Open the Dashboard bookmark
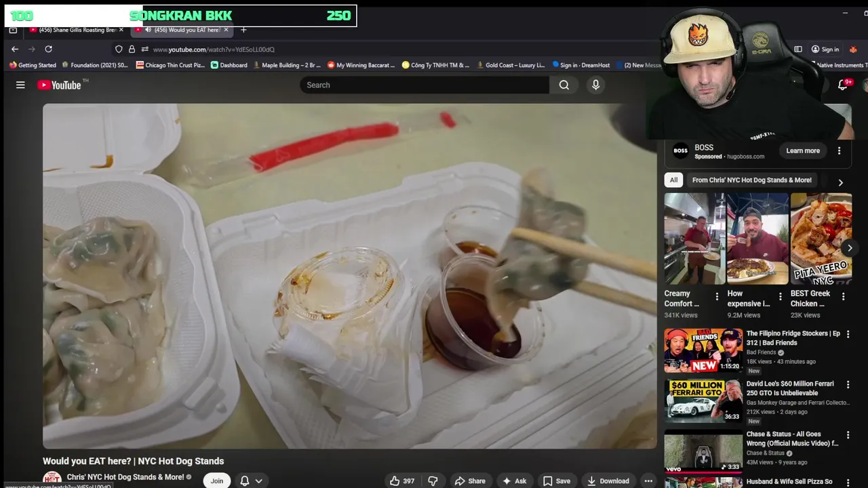The image size is (868, 488). [x=229, y=65]
